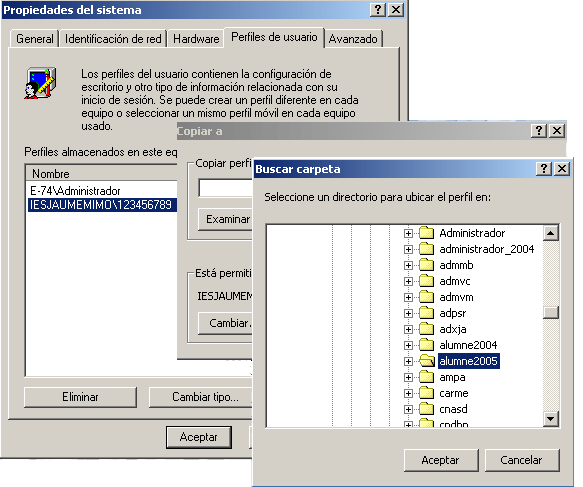
Task: Select the adxja folder in tree
Action: [x=452, y=329]
